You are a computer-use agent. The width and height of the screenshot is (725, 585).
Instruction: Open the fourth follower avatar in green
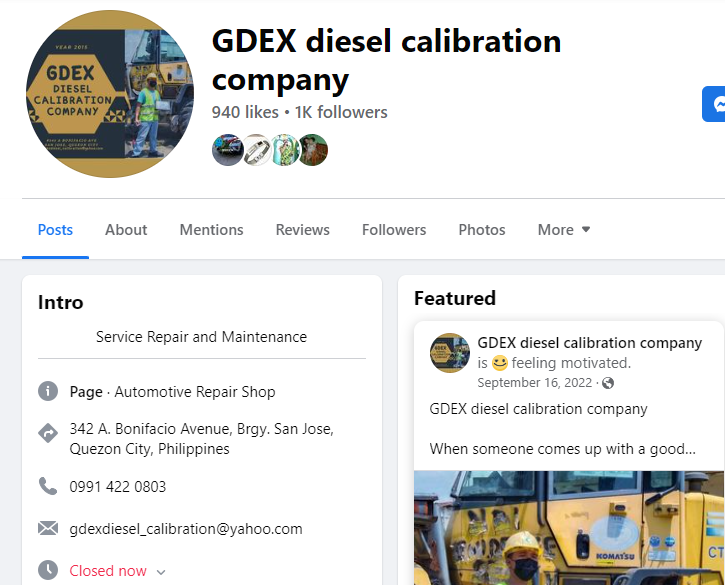click(313, 150)
